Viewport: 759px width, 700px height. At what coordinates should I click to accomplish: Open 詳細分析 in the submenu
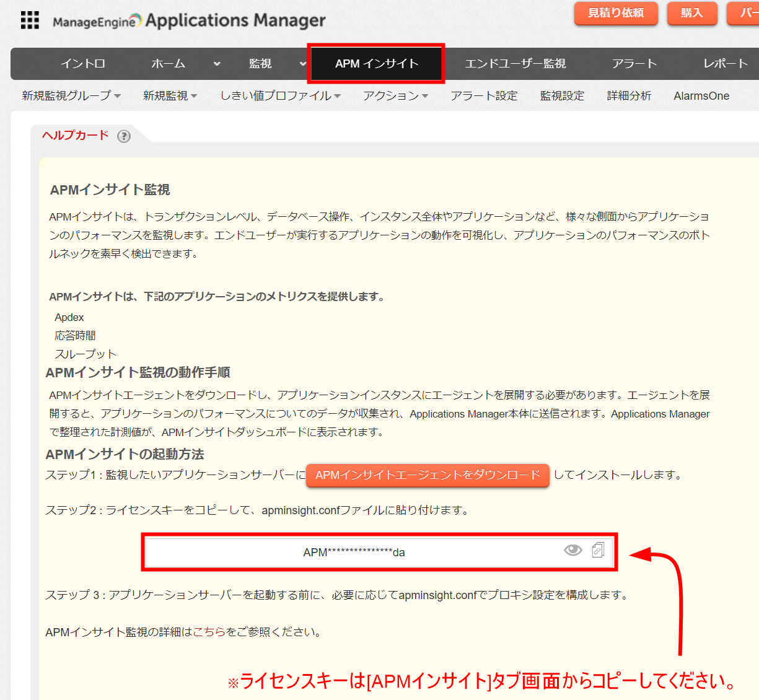coord(629,96)
